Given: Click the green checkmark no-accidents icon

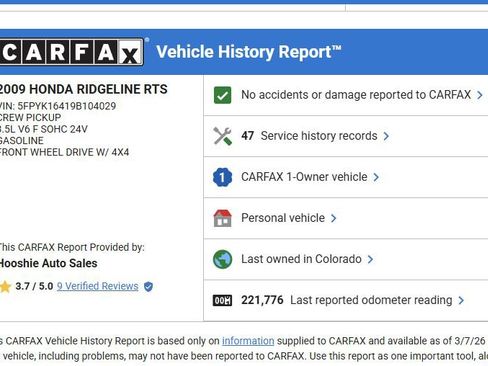Looking at the screenshot, I should click(x=222, y=95).
